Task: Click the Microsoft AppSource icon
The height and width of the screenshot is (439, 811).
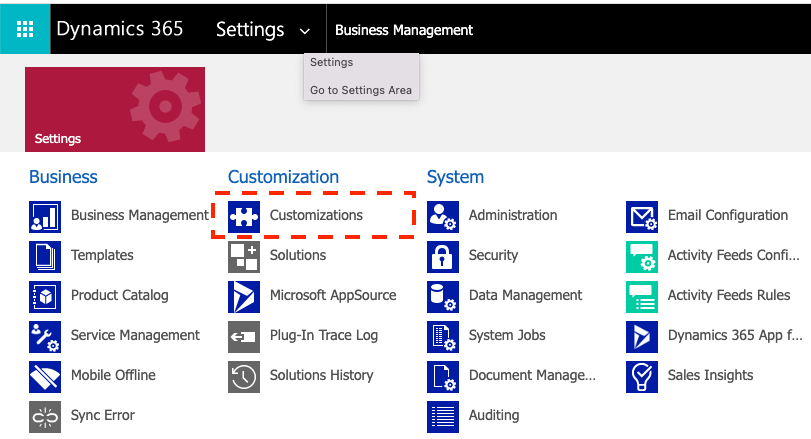Action: coord(244,296)
